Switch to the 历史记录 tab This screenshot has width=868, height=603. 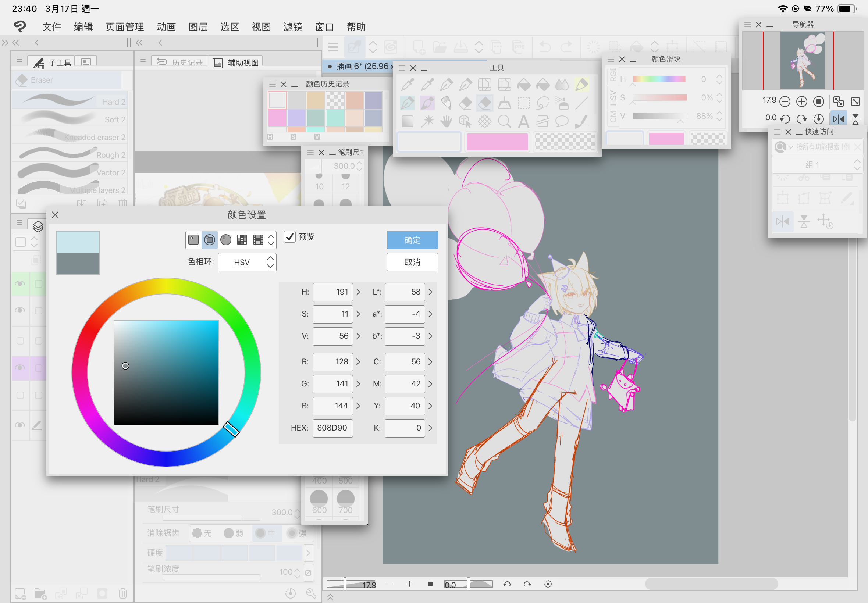179,62
